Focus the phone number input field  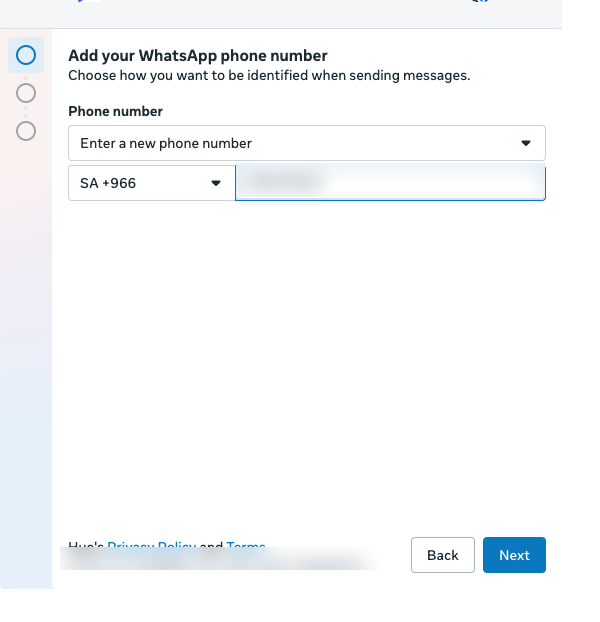(390, 183)
